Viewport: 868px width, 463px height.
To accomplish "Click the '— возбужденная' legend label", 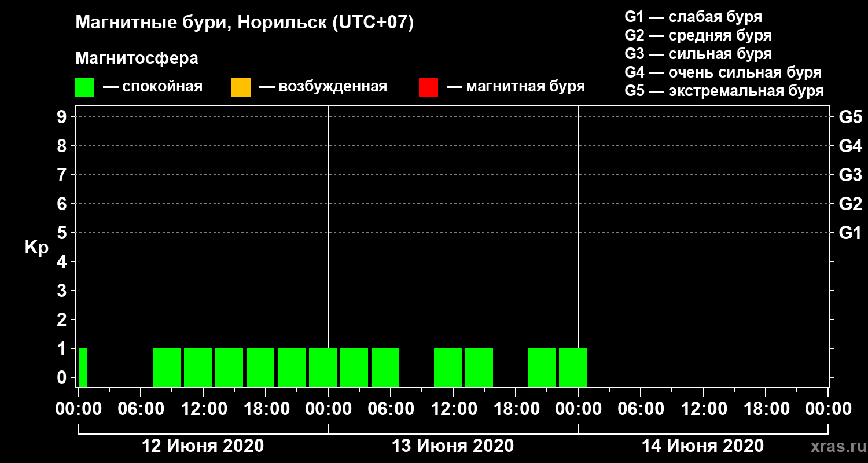I will click(x=323, y=87).
